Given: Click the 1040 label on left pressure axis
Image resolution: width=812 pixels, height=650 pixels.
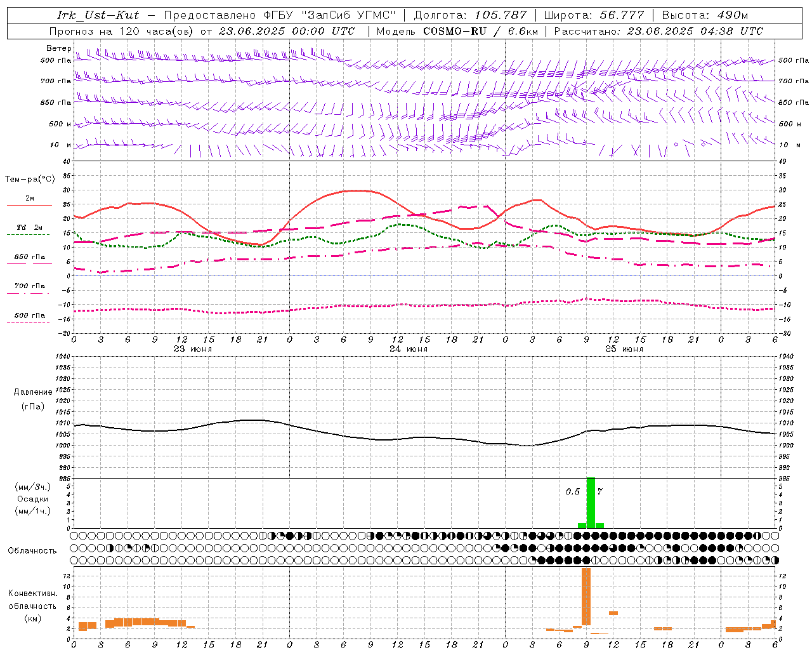Looking at the screenshot, I should 62,357.
